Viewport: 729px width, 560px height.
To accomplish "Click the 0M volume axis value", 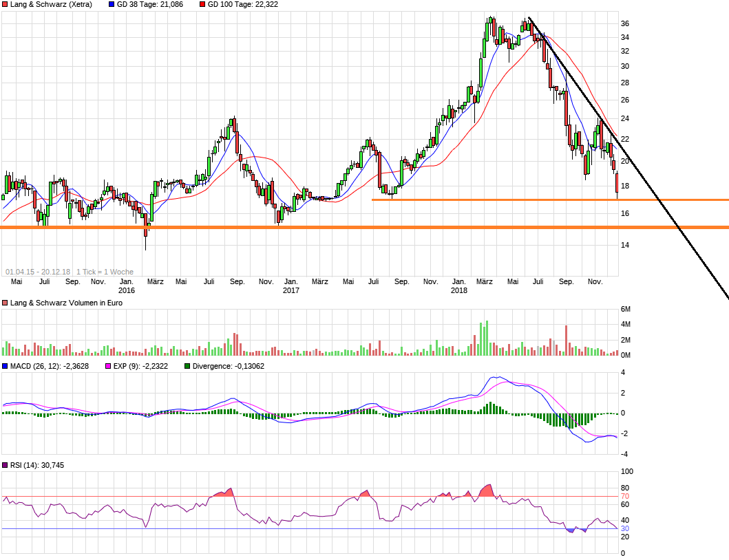I will coord(626,356).
